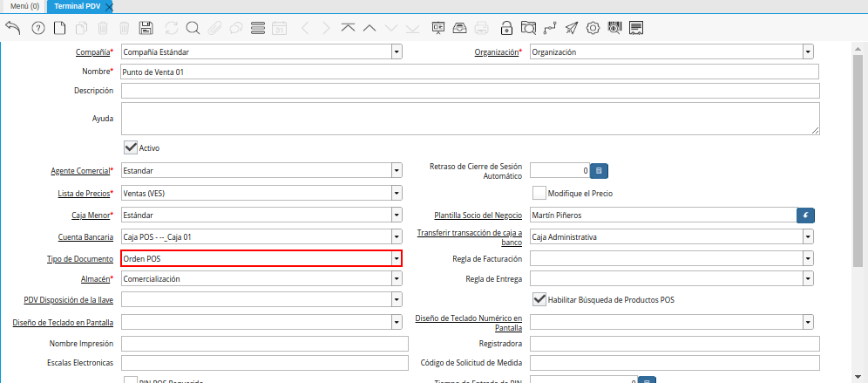Click the undo changes arrow icon

tap(13, 28)
